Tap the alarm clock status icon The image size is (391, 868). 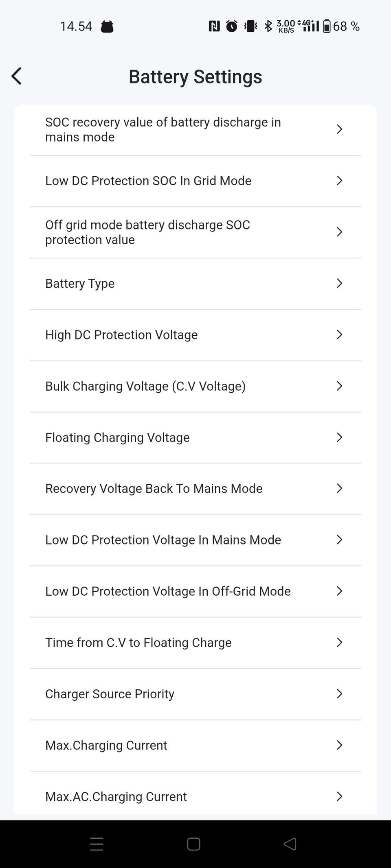click(232, 26)
